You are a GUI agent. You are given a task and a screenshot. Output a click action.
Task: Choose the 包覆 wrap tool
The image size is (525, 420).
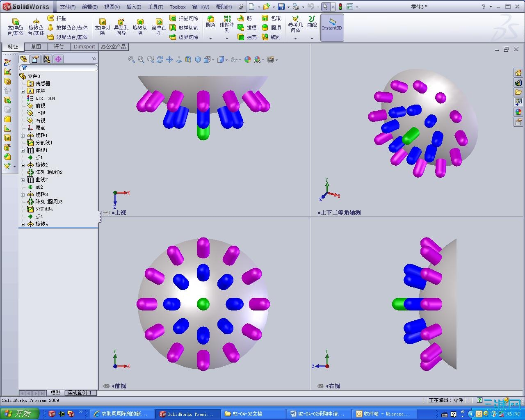coord(272,18)
